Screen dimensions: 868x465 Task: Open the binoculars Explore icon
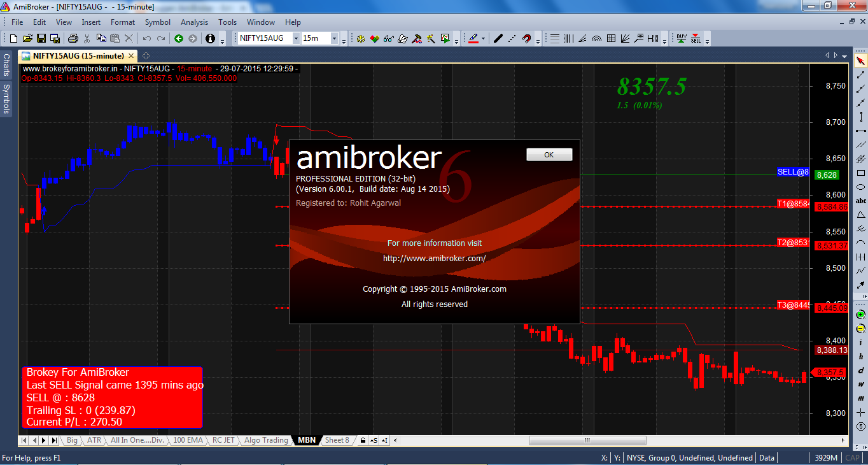(x=389, y=39)
